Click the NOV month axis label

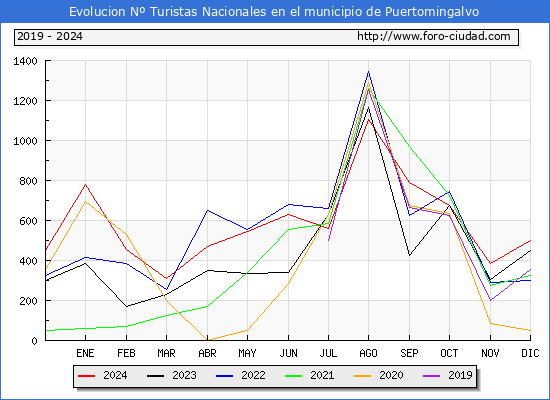[490, 353]
